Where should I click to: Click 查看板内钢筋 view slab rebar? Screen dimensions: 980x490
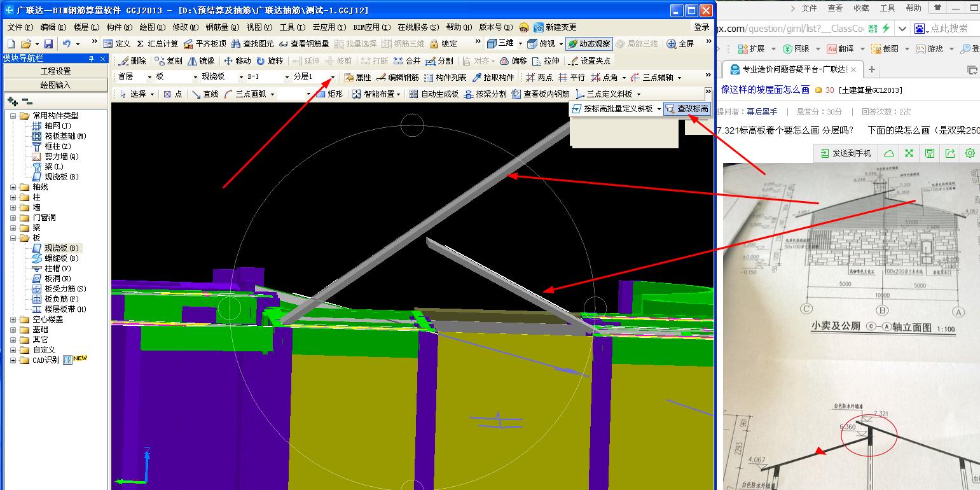click(541, 94)
